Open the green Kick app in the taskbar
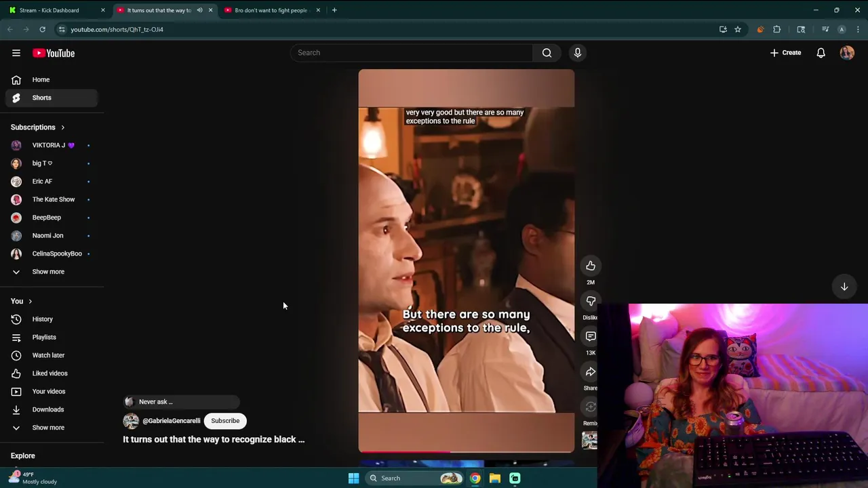Screen dimensions: 868x488 515,479
